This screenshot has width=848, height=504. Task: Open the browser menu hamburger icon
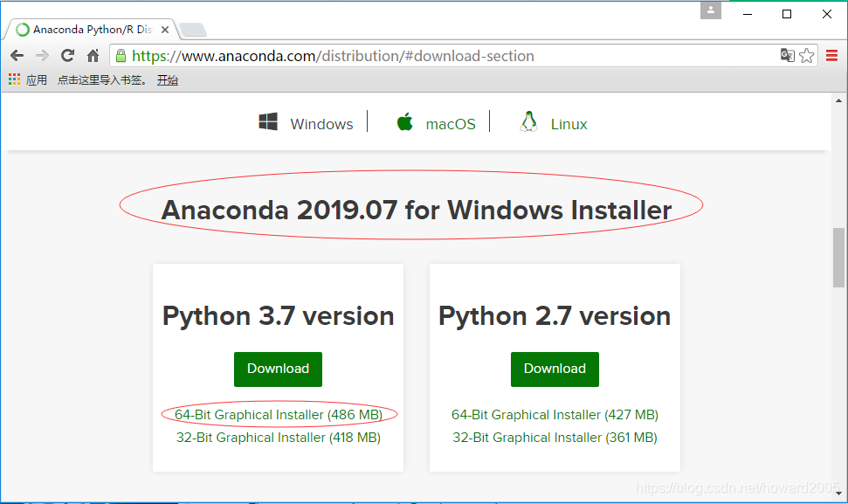(831, 55)
